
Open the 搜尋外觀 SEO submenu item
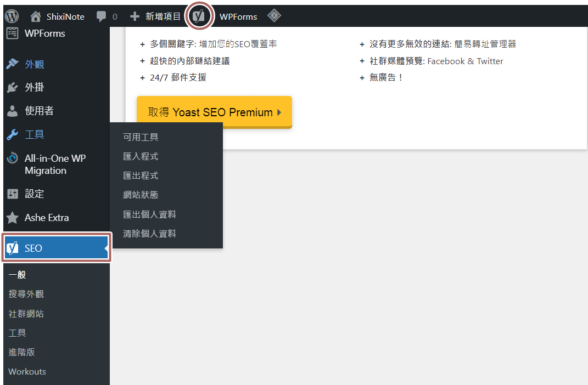point(26,294)
